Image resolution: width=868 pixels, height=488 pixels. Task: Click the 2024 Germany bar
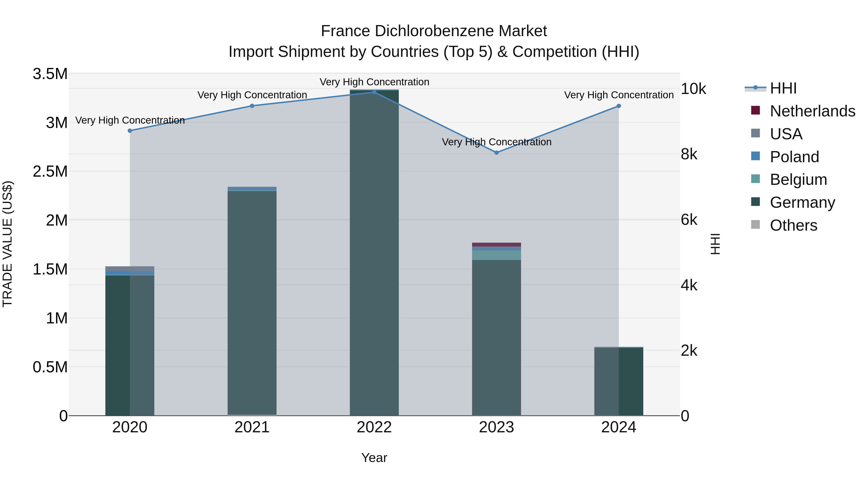point(619,381)
